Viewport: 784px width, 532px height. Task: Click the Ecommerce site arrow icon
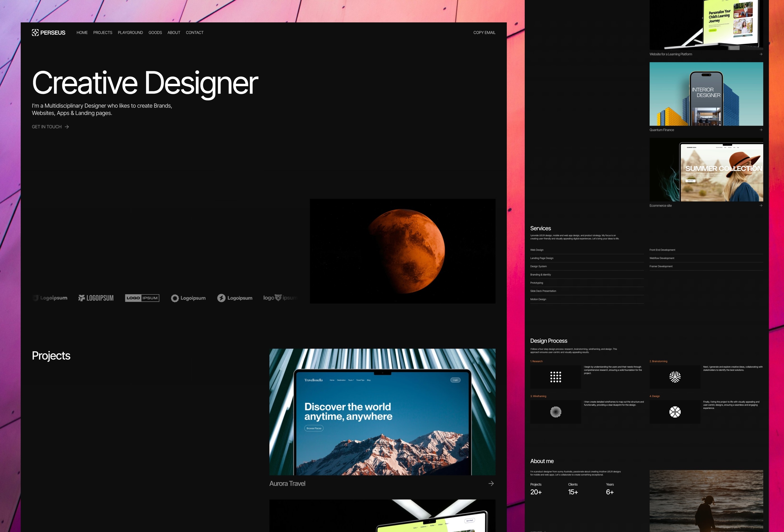click(761, 205)
